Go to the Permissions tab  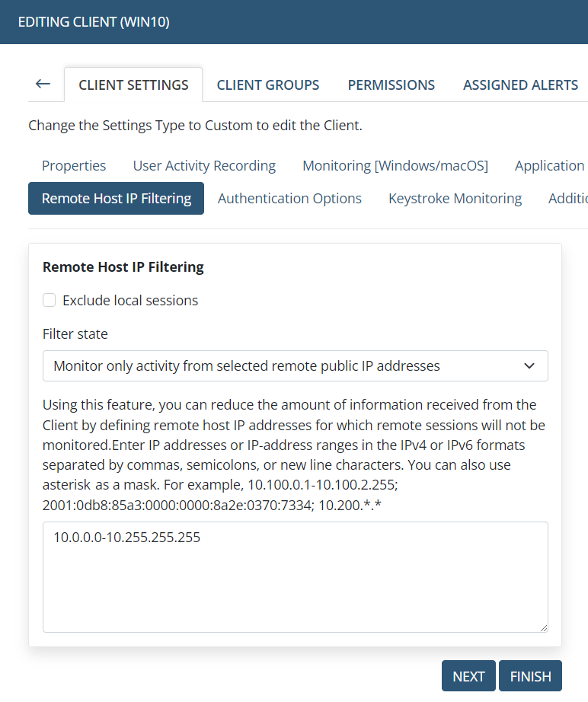pyautogui.click(x=391, y=85)
